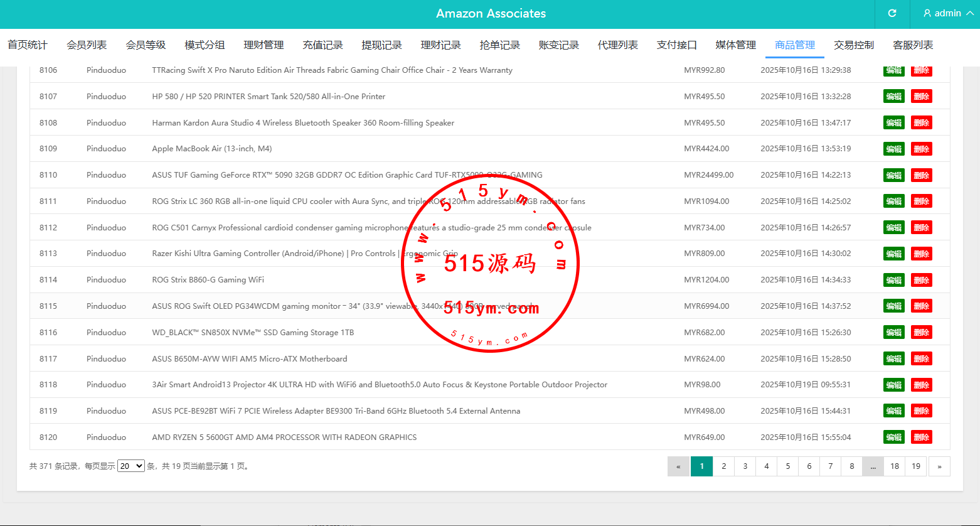The height and width of the screenshot is (526, 980).
Task: Edit the ROG Strix B860-G row 8114
Action: (x=893, y=280)
